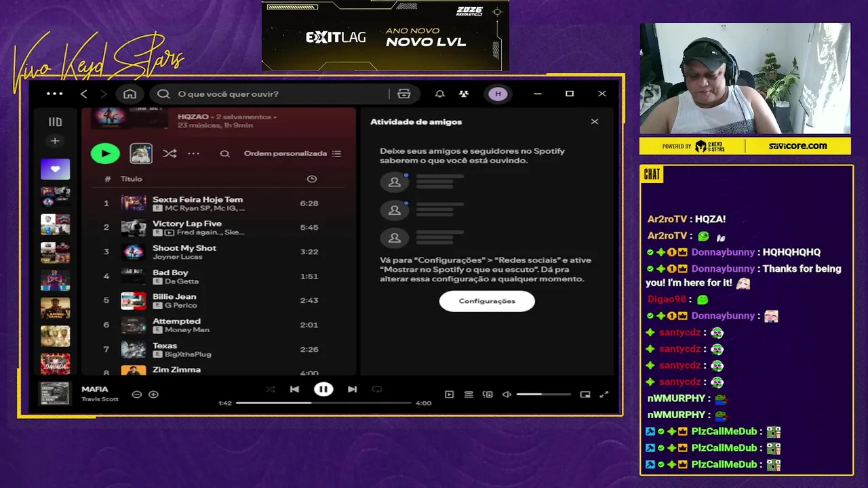Screen dimensions: 868x488
Task: Open the profile avatar 'H' menu
Action: (498, 94)
